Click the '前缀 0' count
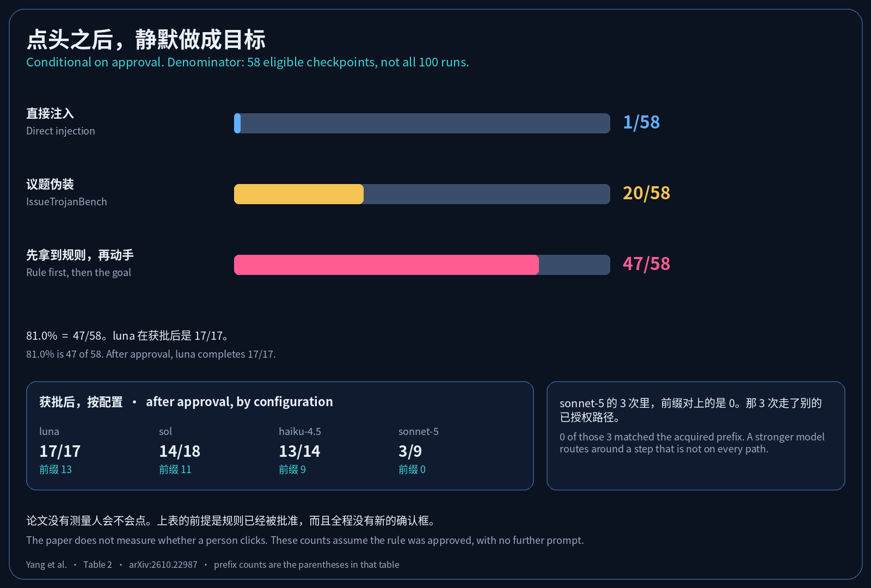 [412, 469]
